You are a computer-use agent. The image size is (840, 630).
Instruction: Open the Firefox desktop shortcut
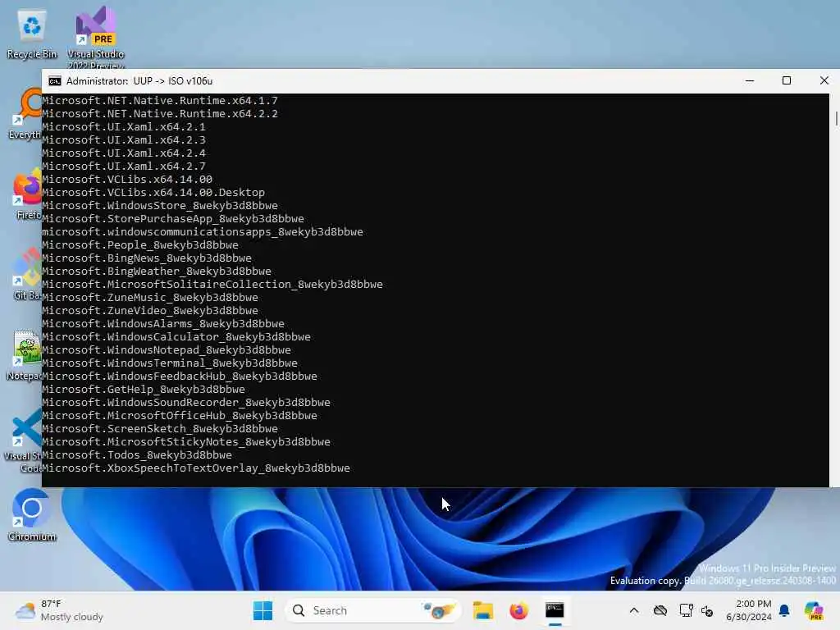click(27, 194)
